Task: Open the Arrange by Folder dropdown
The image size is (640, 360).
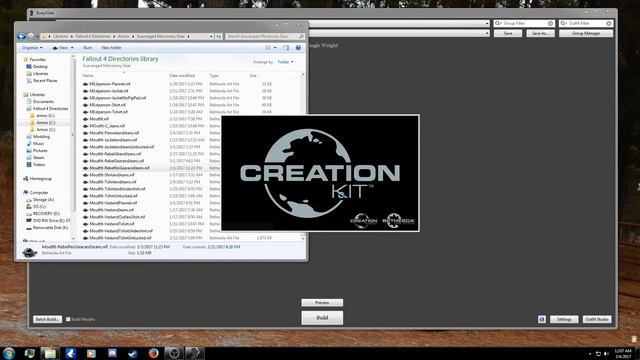Action: tap(285, 62)
